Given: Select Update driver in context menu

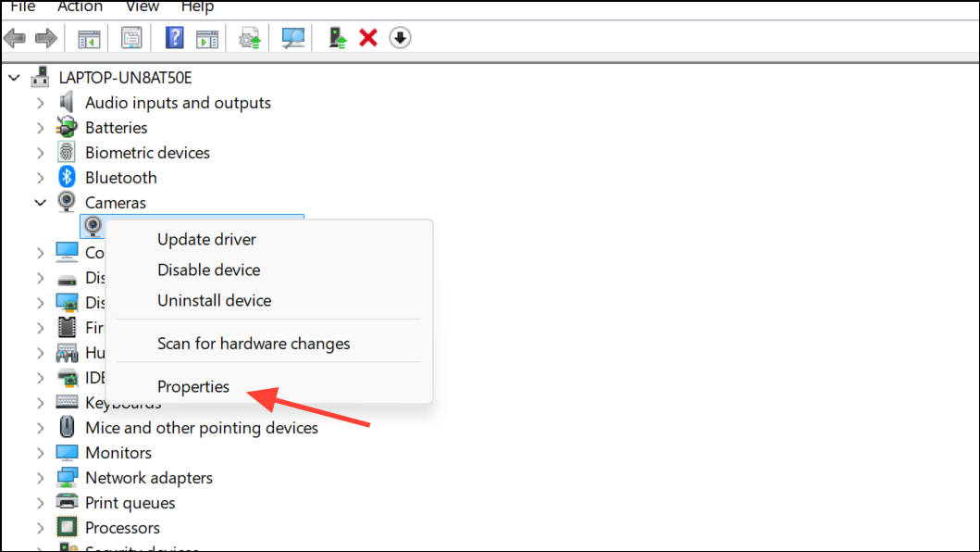Looking at the screenshot, I should coord(206,240).
